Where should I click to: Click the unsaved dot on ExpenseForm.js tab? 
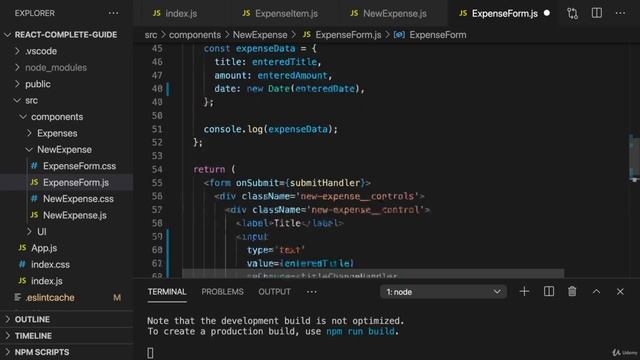547,13
